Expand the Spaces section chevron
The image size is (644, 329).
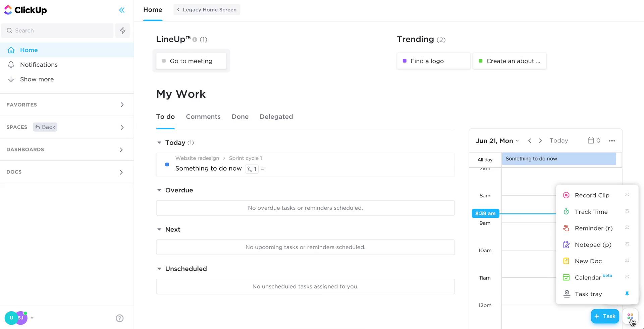pos(122,127)
